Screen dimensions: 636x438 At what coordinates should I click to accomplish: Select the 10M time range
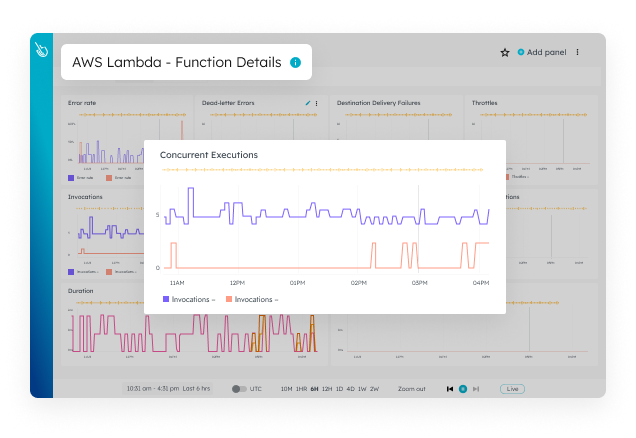[x=286, y=389]
